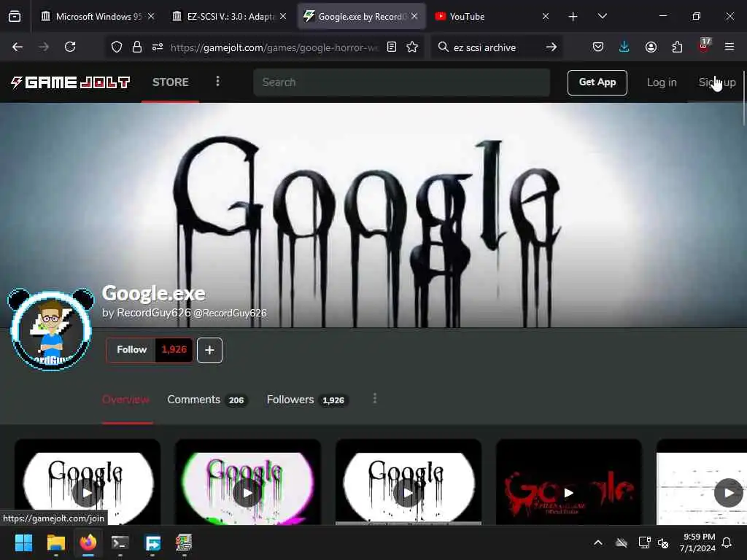Click the search bar magnifier icon
Screen dimensions: 747x560
[x=443, y=47]
